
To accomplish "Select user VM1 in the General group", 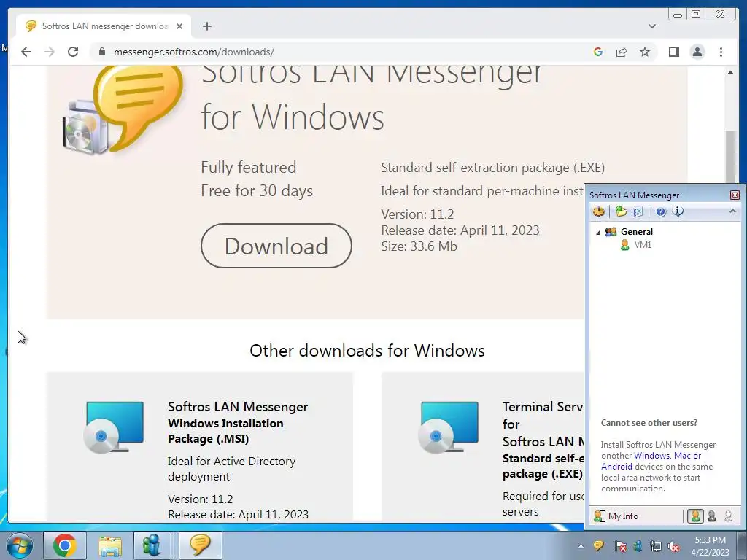I will tap(643, 245).
